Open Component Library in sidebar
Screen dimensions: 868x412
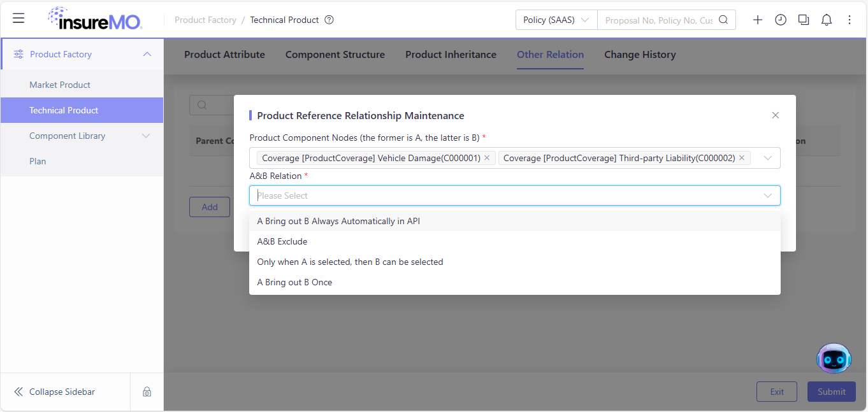(x=82, y=136)
